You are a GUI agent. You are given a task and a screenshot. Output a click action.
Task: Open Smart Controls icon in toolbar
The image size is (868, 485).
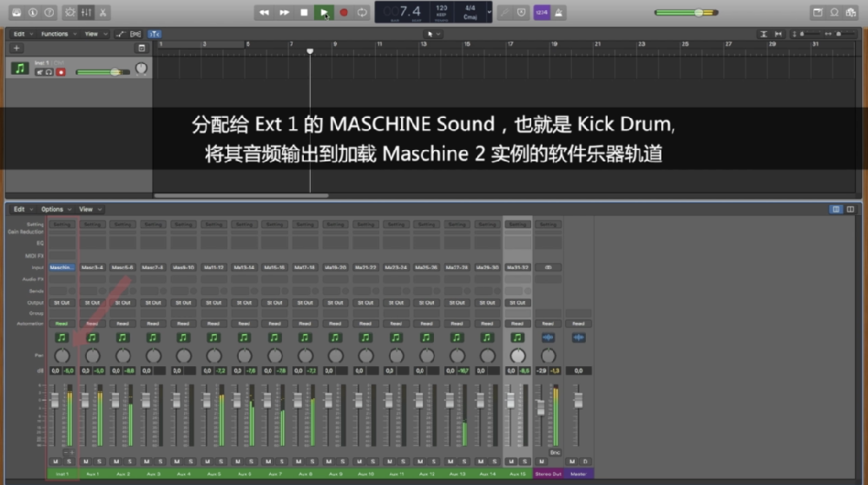[69, 12]
